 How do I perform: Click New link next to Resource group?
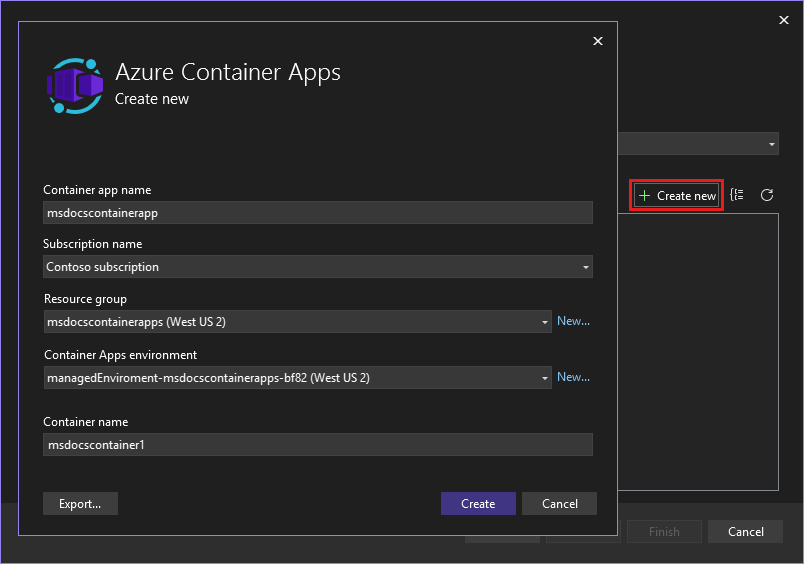tap(573, 321)
